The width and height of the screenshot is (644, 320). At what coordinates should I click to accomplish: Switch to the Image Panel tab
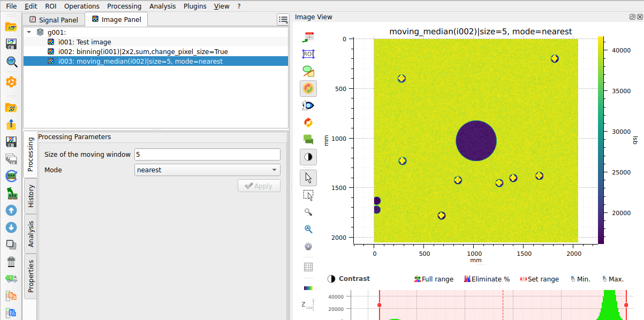tap(116, 19)
